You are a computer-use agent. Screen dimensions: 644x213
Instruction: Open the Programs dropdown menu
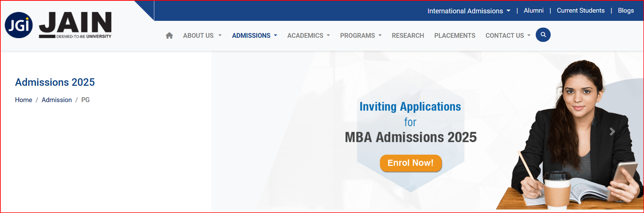pyautogui.click(x=361, y=35)
